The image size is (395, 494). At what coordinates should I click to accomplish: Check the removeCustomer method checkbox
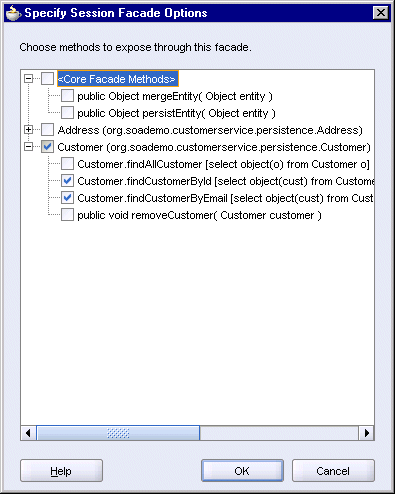click(x=67, y=215)
